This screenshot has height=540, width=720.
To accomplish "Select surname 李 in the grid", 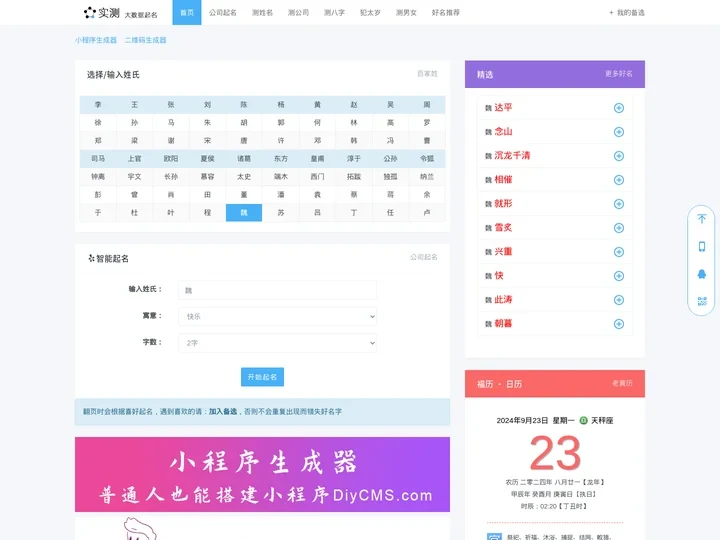I will tap(98, 105).
